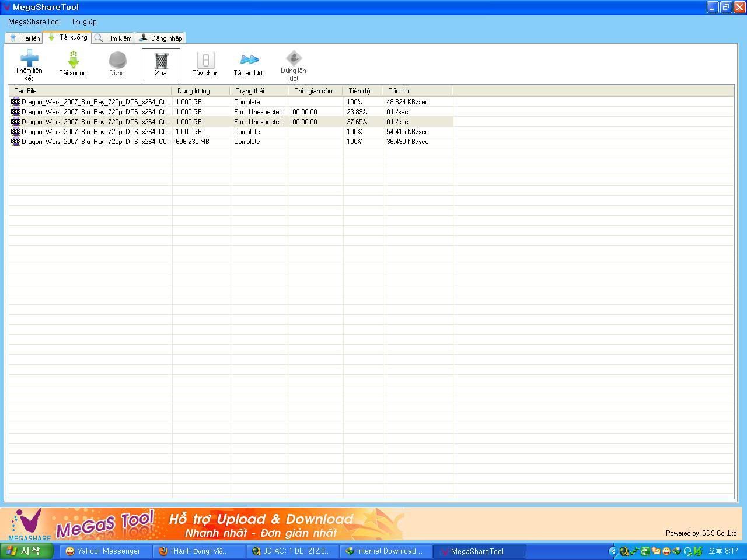Click the headset tray icon

(687, 551)
